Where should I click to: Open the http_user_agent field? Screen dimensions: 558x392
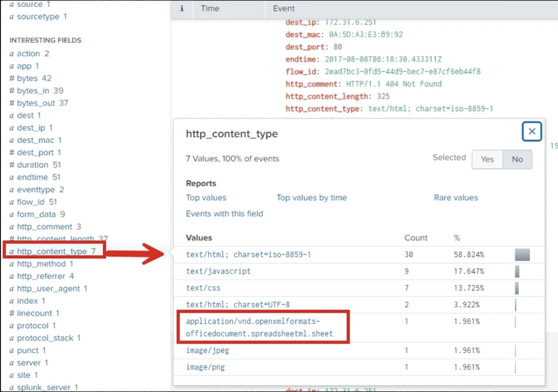pyautogui.click(x=48, y=288)
